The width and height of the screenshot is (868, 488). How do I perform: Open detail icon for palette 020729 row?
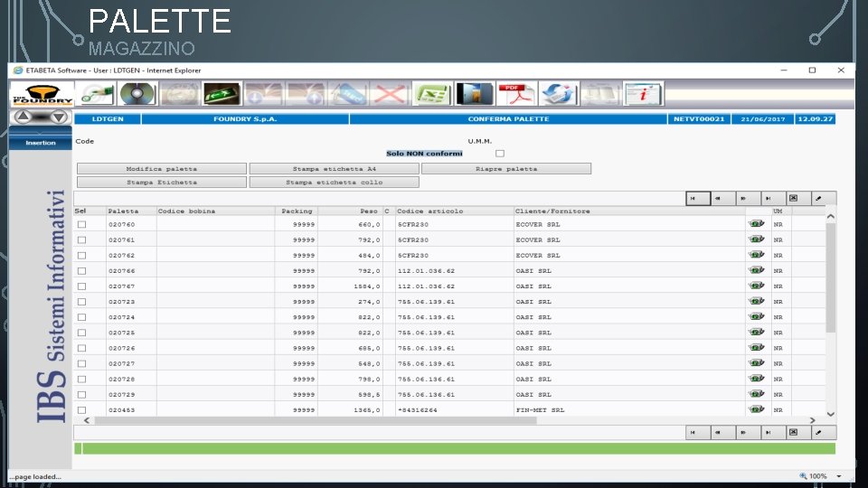756,395
